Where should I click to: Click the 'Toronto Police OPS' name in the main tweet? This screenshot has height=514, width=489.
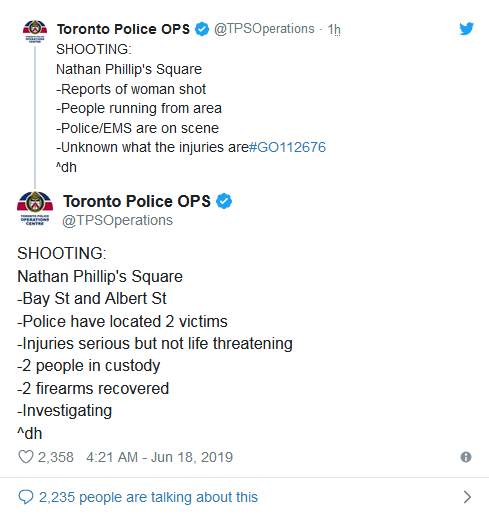click(x=137, y=201)
